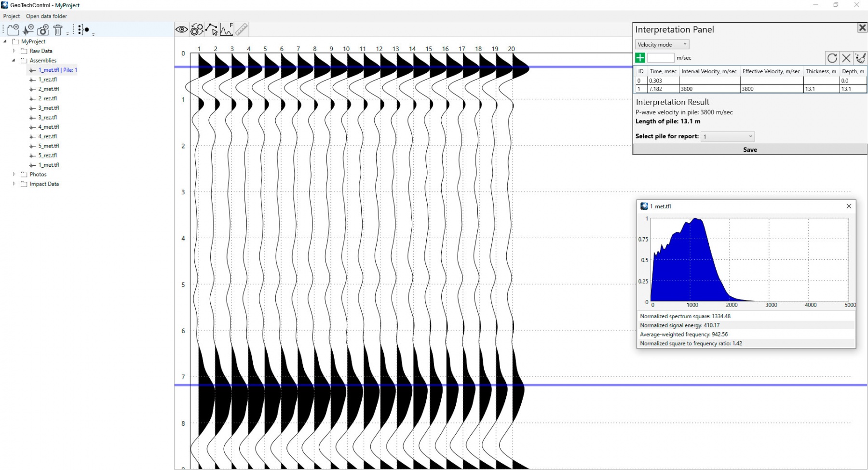
Task: Open the frequency spectrum tool
Action: 226,29
